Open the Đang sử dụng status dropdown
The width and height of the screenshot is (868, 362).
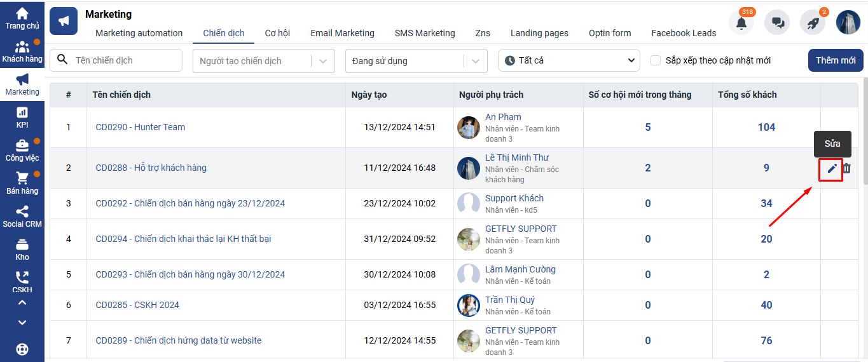click(416, 61)
